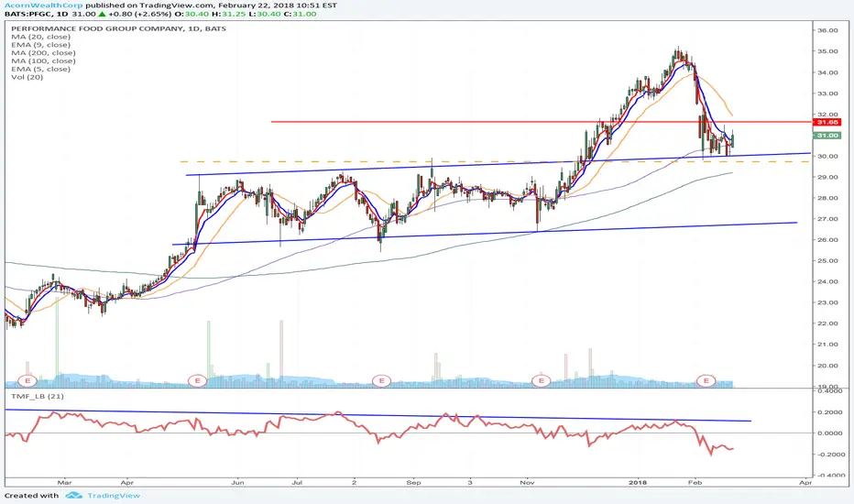Image resolution: width=854 pixels, height=504 pixels.
Task: Click the 'MA (200, close)' legend entry
Action: (x=43, y=53)
